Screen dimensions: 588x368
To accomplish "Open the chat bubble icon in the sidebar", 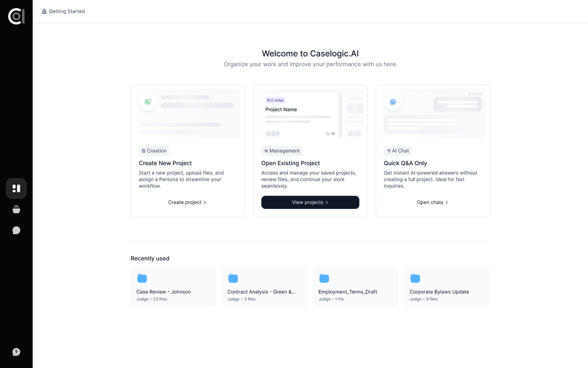I will pos(16,230).
